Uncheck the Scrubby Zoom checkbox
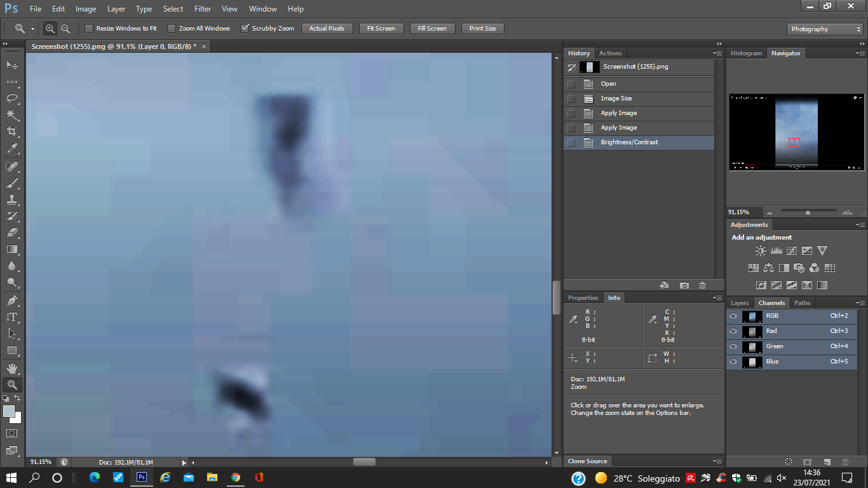The width and height of the screenshot is (868, 488). click(x=245, y=29)
